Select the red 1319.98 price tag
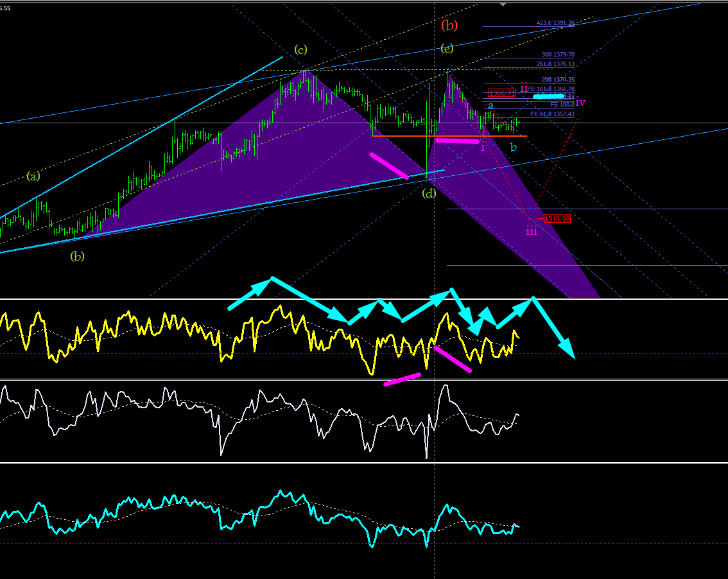Image resolution: width=728 pixels, height=579 pixels. click(557, 219)
